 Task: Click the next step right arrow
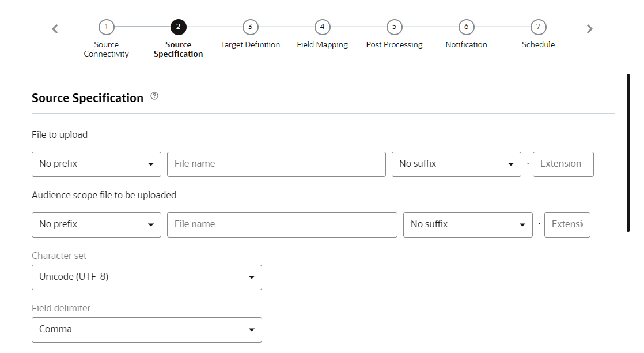point(589,29)
